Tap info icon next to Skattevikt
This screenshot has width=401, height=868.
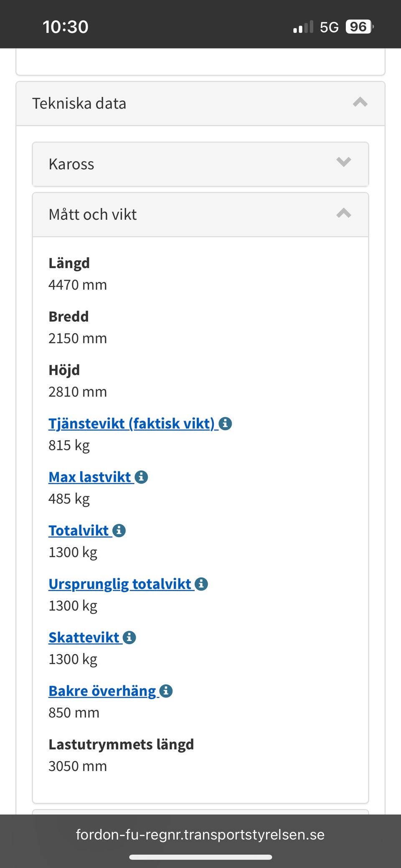coord(129,637)
